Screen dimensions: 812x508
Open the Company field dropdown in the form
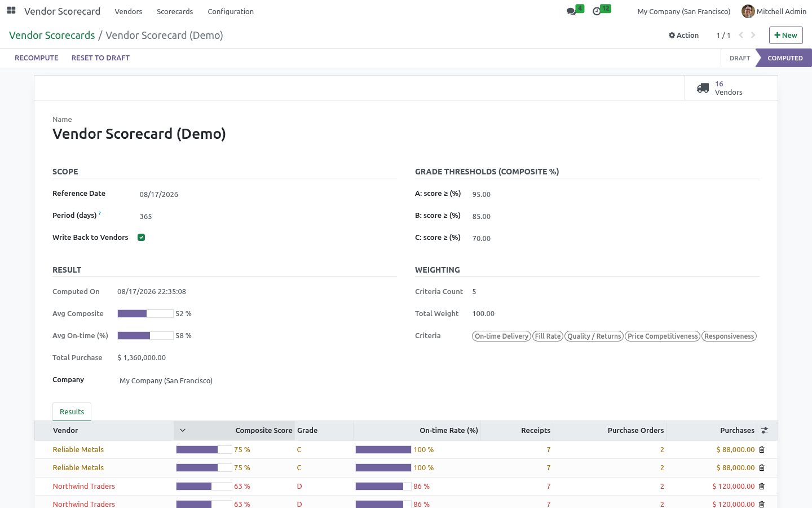257,381
